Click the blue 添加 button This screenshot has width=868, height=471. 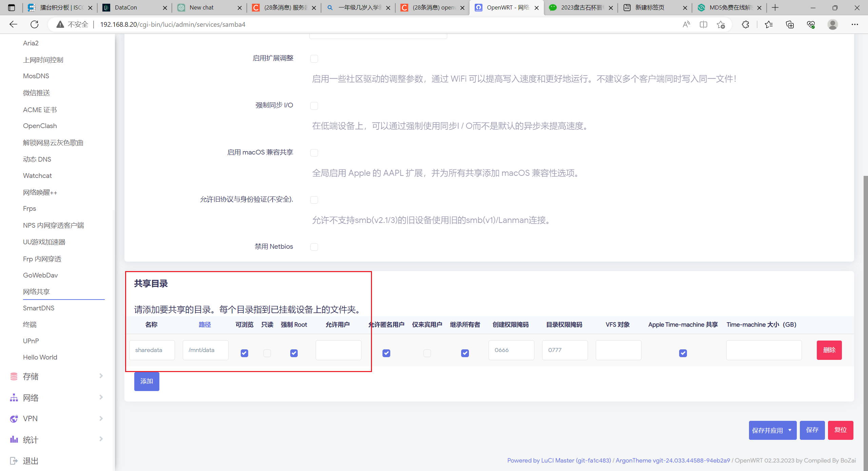[146, 381]
